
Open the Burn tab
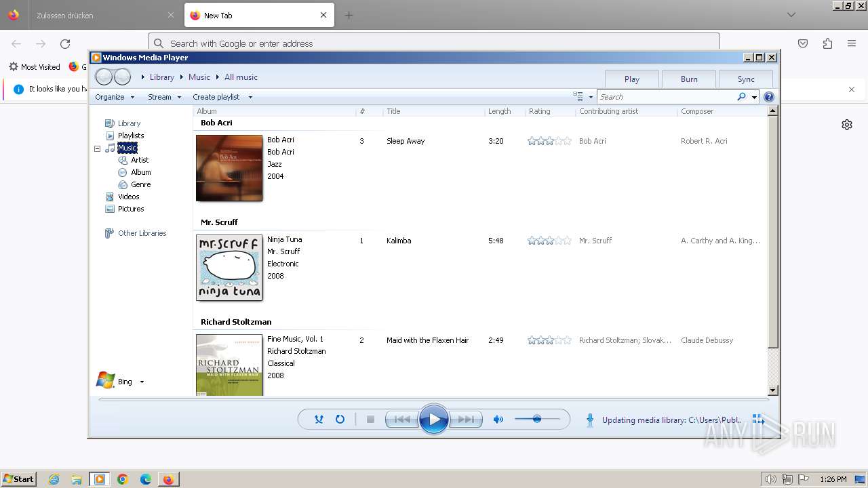point(689,79)
